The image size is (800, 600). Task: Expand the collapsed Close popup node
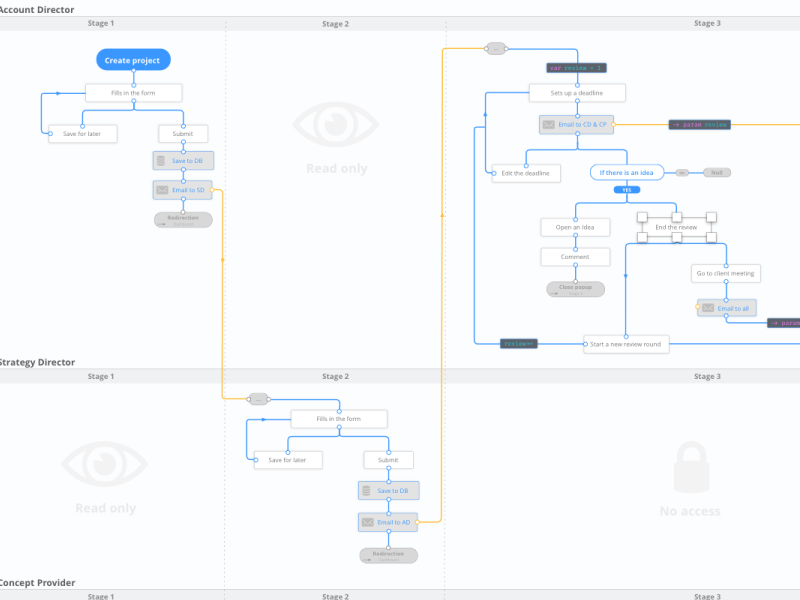point(575,288)
